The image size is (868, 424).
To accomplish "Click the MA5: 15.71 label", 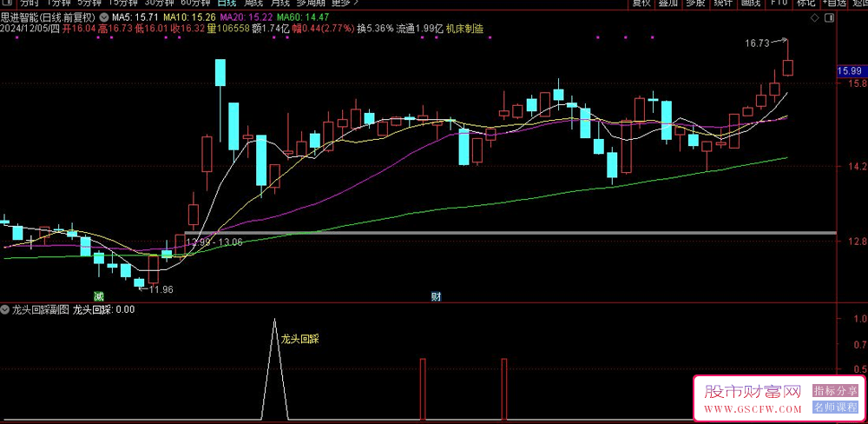I will tap(135, 17).
